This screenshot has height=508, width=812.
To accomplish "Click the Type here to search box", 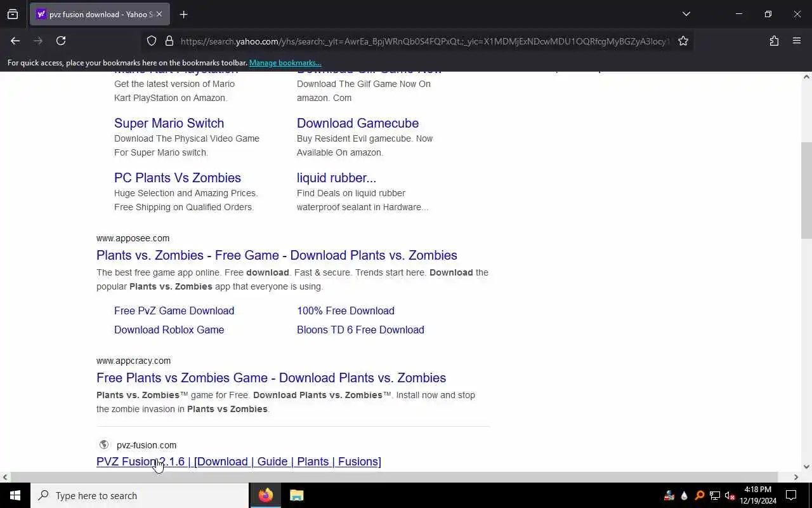I will click(x=140, y=495).
